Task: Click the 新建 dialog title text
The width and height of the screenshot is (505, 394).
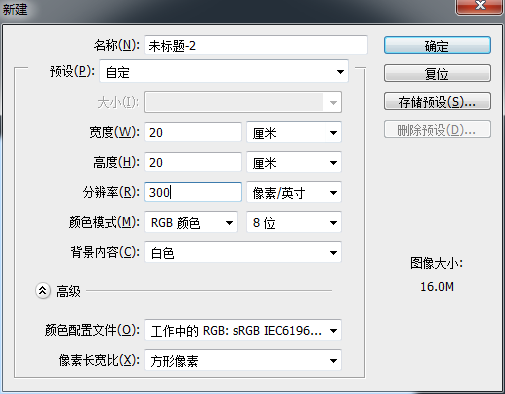Action: coord(15,9)
